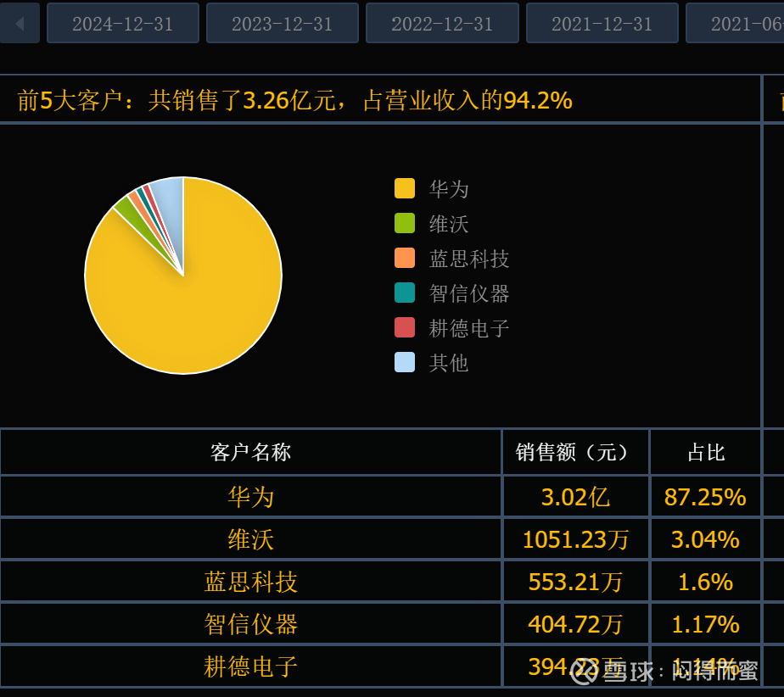The image size is (784, 697).
Task: Select the 智信仪器 customer name cell
Action: [250, 624]
